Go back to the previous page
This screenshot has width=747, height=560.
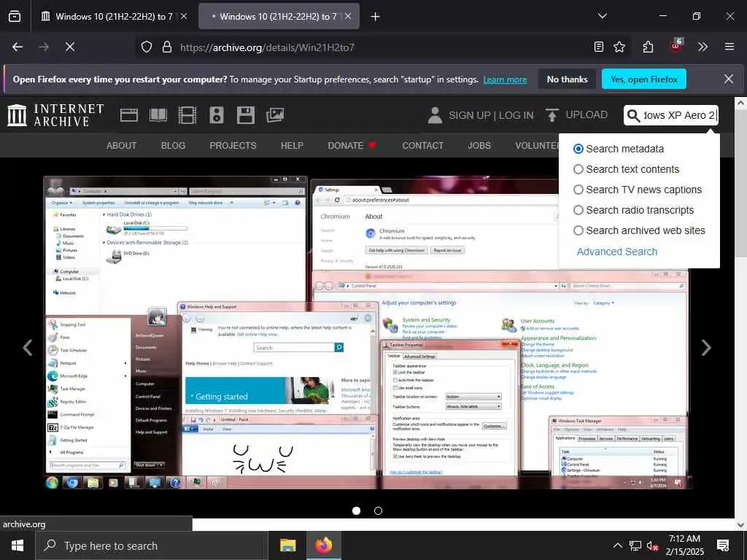[18, 47]
